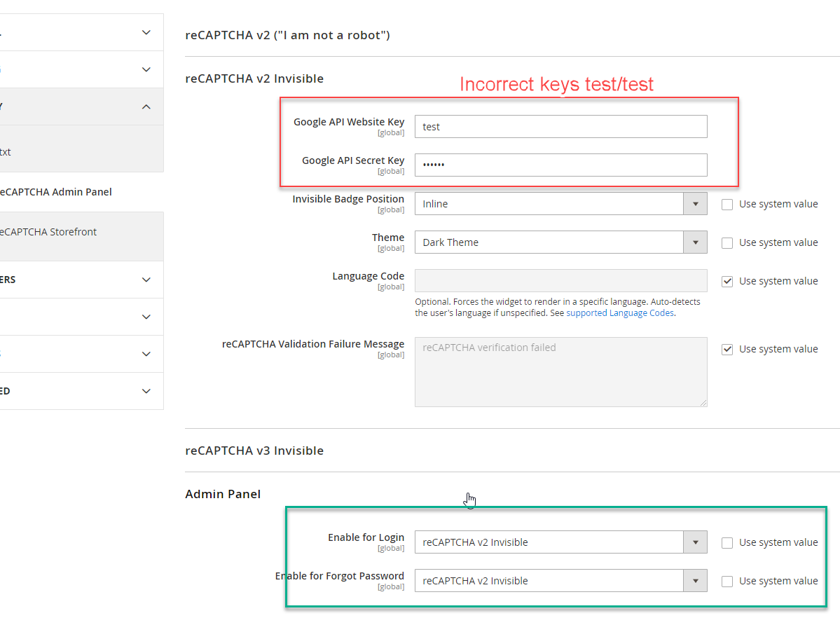Screen dimensions: 840x618
Task: Check Use system value for Invisible Badge Position
Action: (x=727, y=204)
